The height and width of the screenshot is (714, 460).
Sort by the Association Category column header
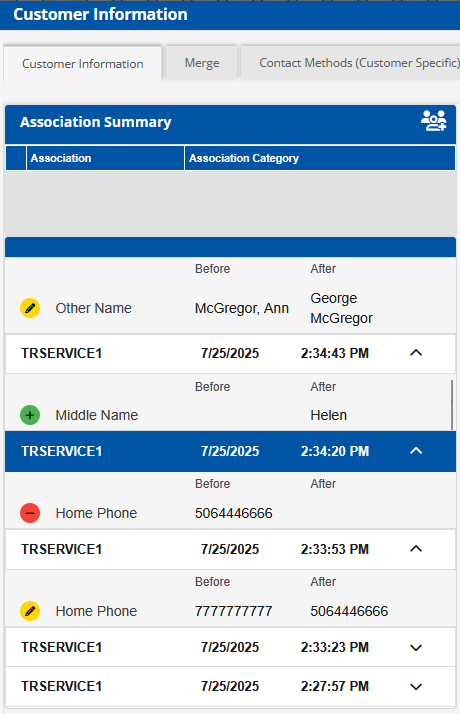[320, 158]
